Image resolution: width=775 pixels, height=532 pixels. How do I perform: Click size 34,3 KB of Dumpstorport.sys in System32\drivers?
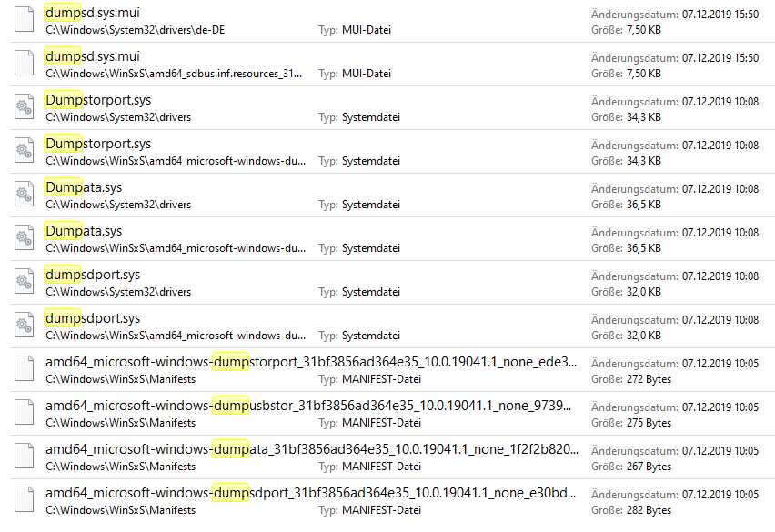click(643, 117)
